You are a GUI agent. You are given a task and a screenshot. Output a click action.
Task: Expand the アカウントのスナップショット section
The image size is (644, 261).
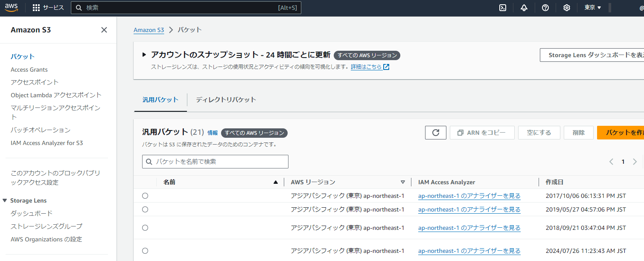(144, 55)
